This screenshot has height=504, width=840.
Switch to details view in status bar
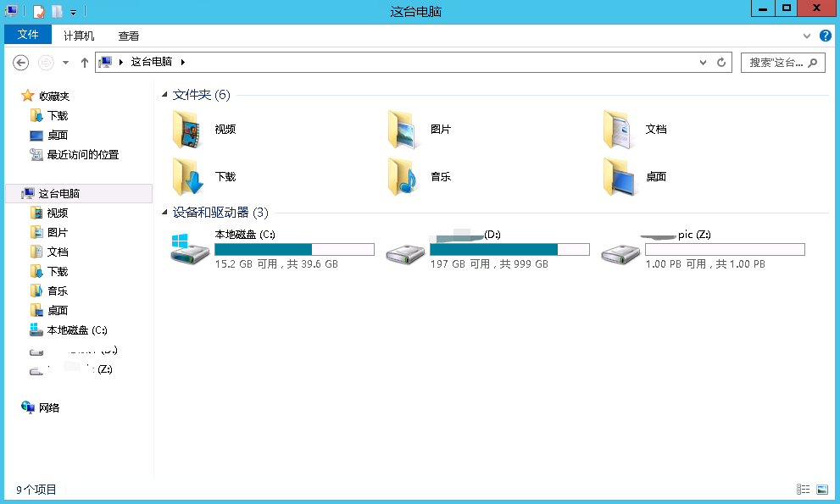(x=803, y=489)
